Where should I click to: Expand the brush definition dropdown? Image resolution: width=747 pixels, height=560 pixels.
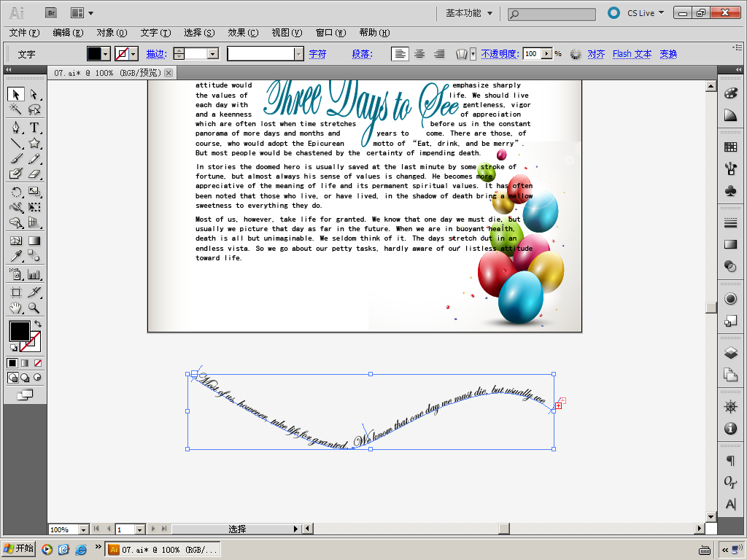(x=298, y=54)
